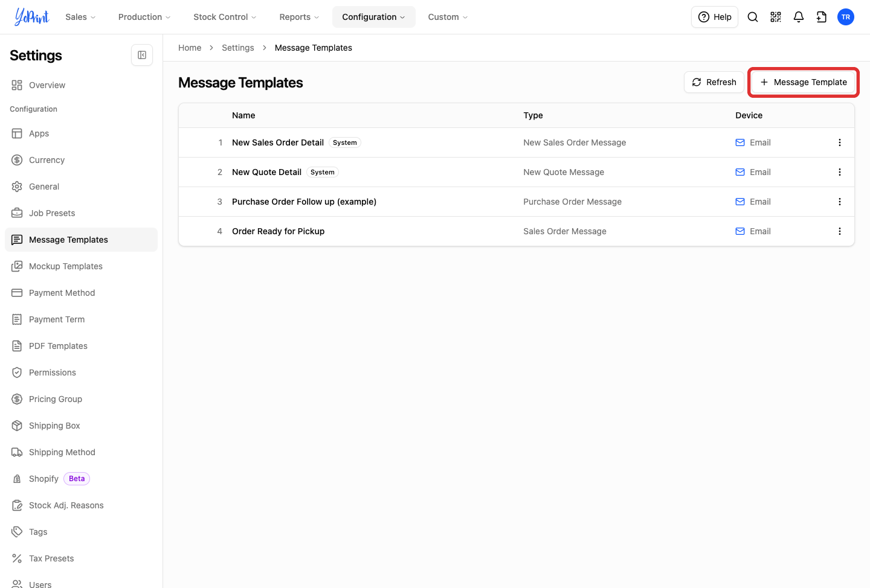Click the Refresh button
This screenshot has height=588, width=870.
(x=714, y=82)
